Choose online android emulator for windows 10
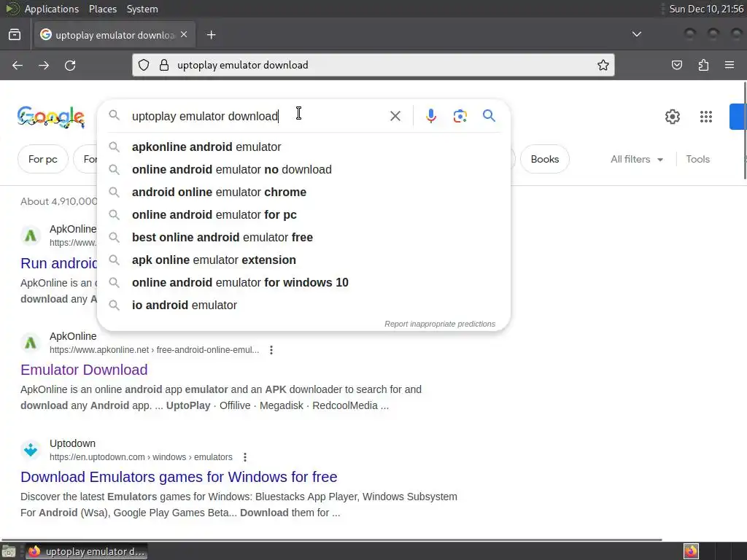 304,282
